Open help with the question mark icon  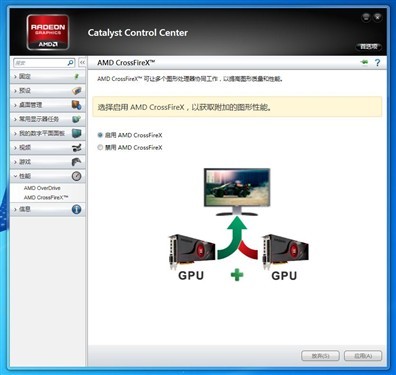[x=377, y=63]
